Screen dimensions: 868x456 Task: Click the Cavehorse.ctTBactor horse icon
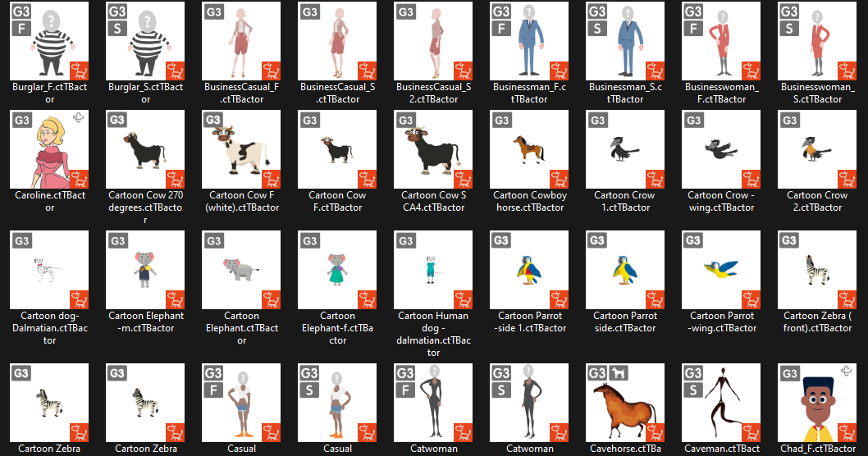625,403
